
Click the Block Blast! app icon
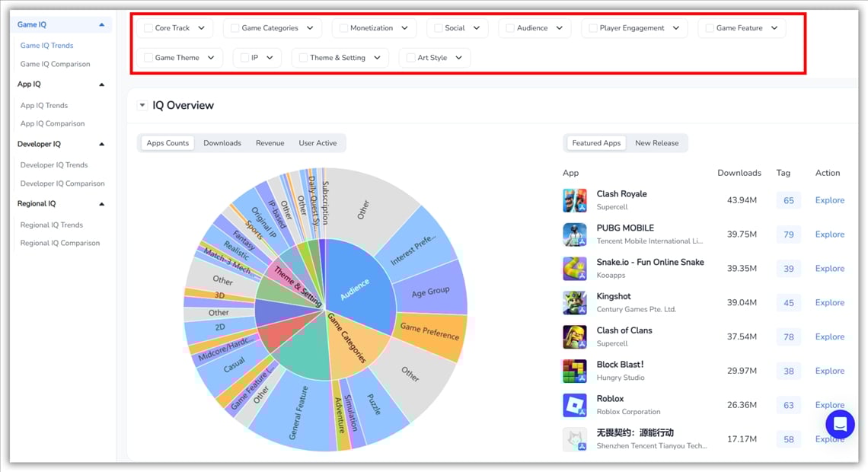click(x=576, y=370)
